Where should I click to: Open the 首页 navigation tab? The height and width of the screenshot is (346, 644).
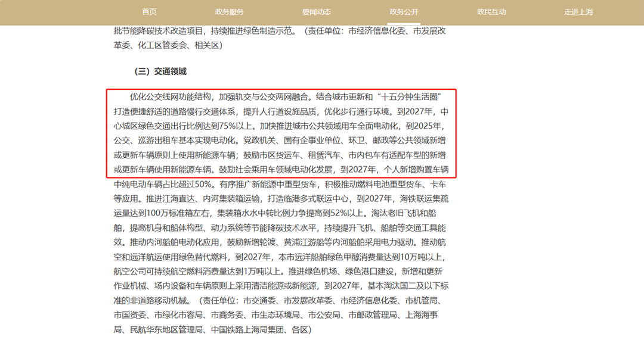(149, 12)
